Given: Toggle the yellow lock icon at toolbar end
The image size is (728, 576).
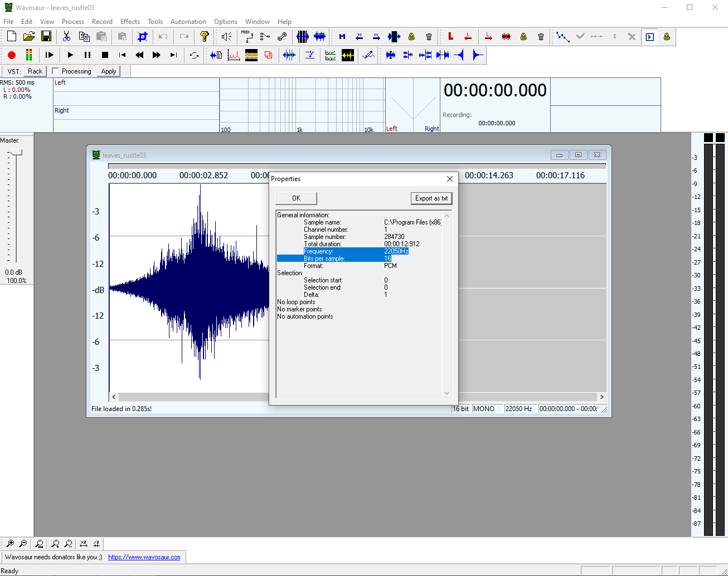Looking at the screenshot, I should click(667, 37).
